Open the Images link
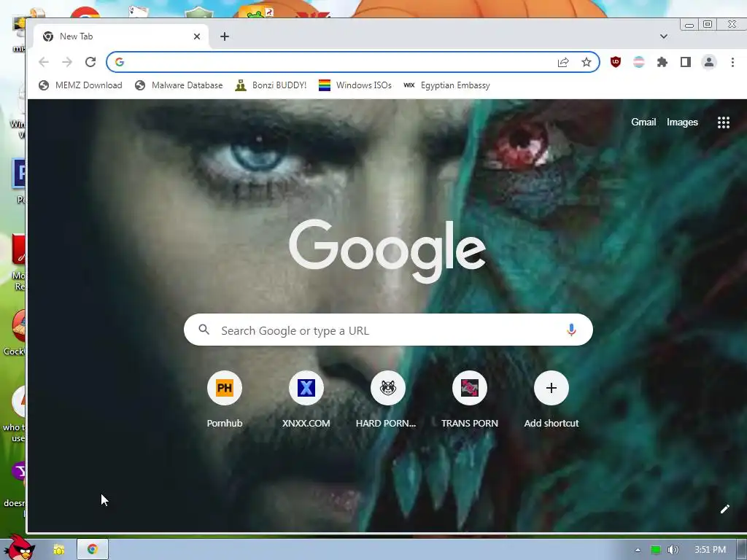Screen dimensions: 747x560 682,122
